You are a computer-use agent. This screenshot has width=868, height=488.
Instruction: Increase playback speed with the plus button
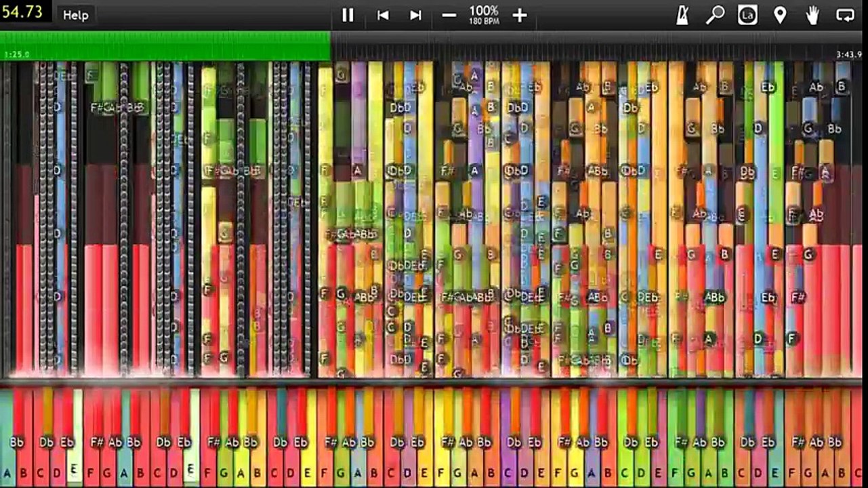(520, 15)
